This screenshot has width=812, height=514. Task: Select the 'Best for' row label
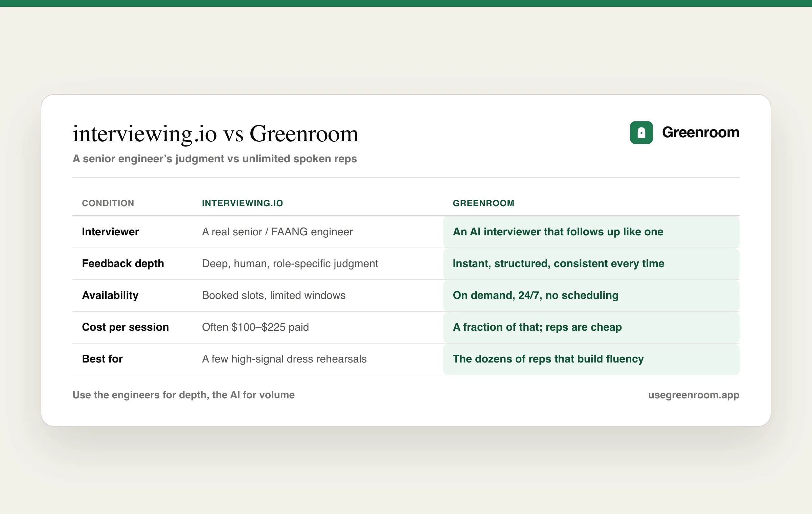point(102,359)
